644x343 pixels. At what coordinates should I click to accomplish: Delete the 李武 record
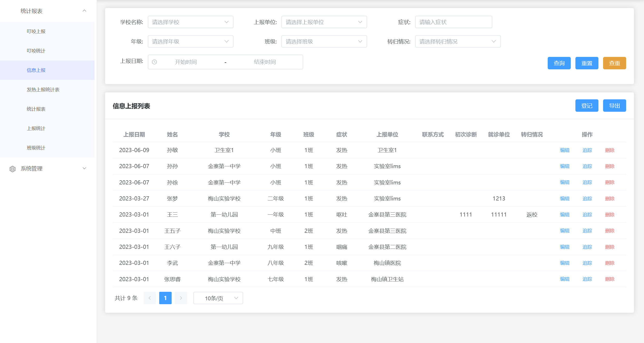tap(610, 263)
